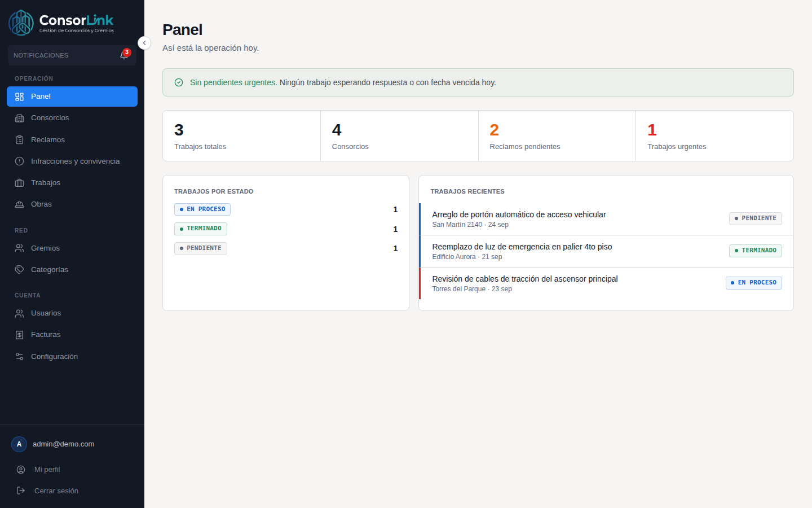Click the Panel grid icon in sidebar
This screenshot has height=508, width=812.
[20, 97]
